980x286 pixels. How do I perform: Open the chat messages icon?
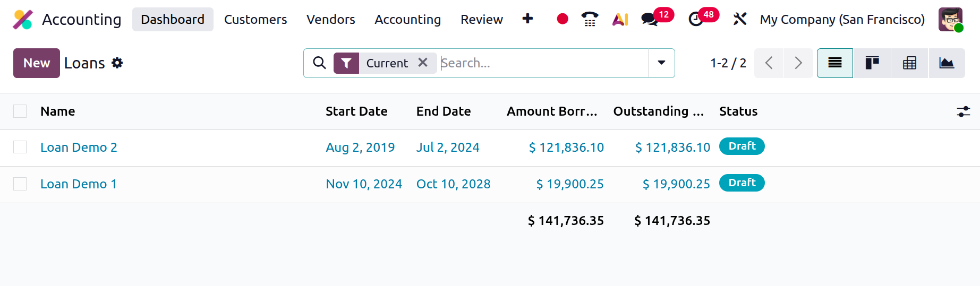pos(649,20)
